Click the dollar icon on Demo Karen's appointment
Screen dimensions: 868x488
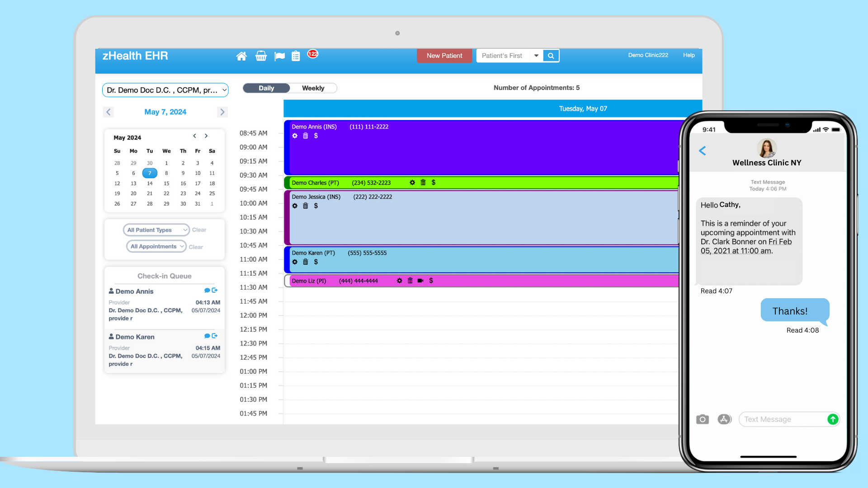(316, 262)
